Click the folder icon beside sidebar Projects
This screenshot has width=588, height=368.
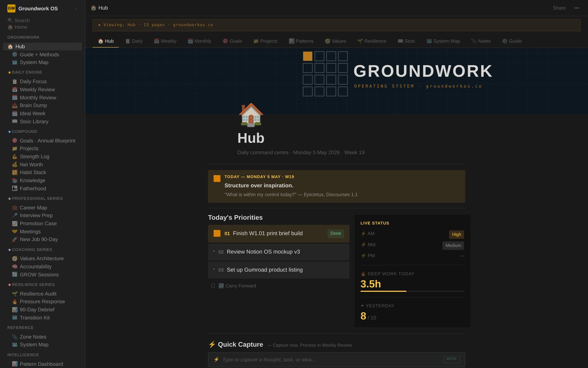tap(15, 148)
